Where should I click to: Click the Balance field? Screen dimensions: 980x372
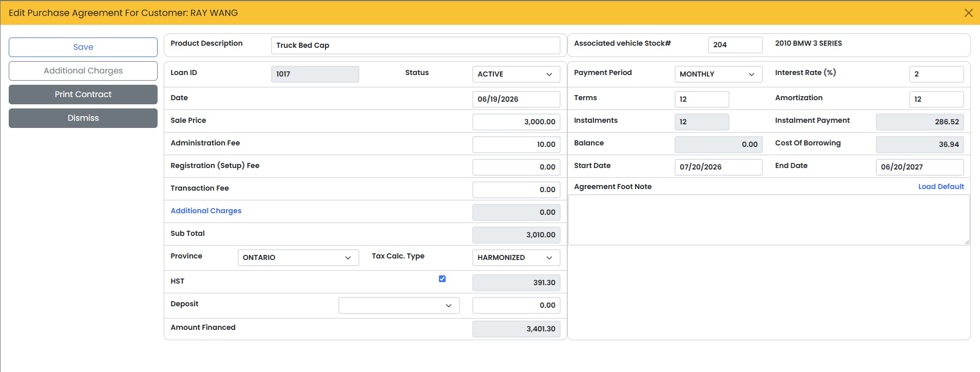[718, 144]
